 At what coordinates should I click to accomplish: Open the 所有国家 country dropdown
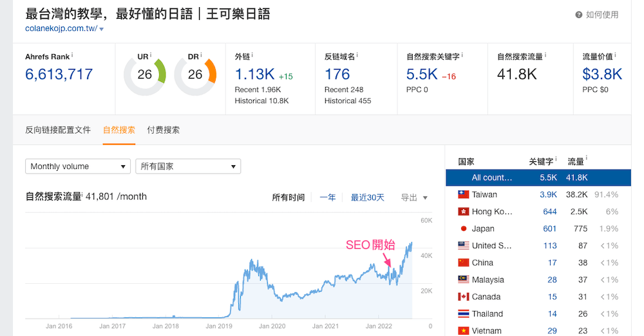[x=188, y=166]
